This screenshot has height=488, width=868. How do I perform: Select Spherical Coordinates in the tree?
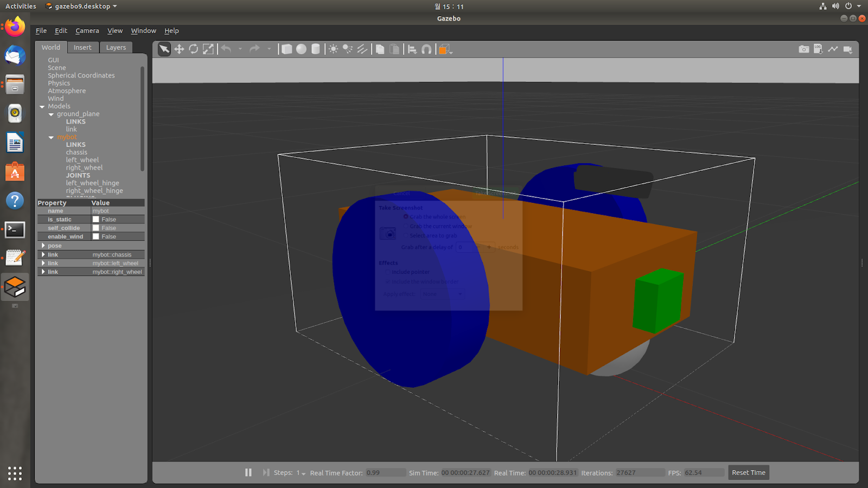point(81,76)
